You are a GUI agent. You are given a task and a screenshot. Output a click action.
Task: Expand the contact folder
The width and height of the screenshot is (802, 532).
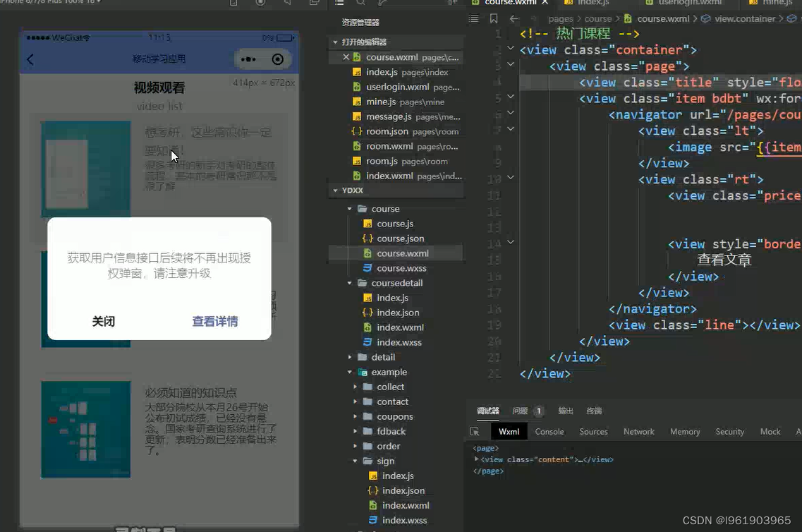(x=355, y=401)
